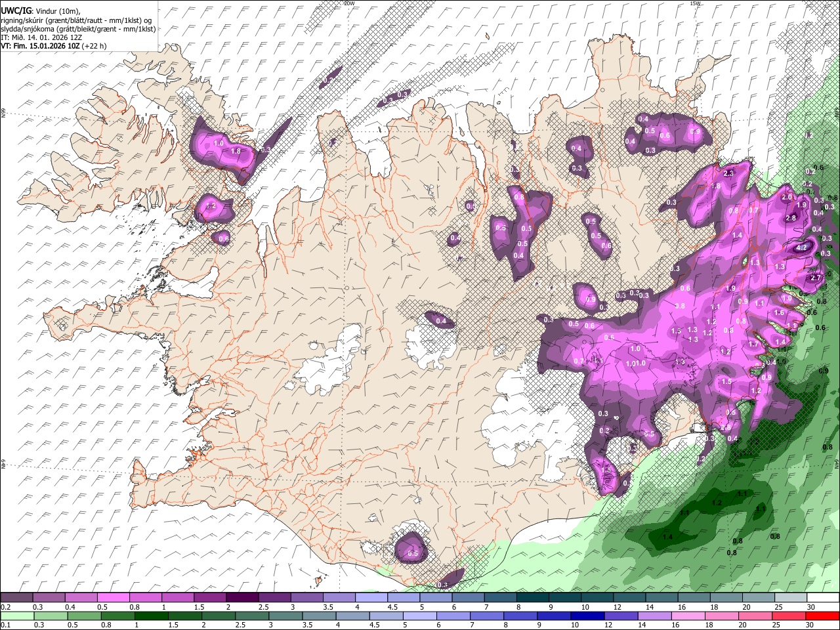Viewport: 840px width, 630px height.
Task: Click the crimson 25 swatch in the bottom legend row
Action: [790, 616]
